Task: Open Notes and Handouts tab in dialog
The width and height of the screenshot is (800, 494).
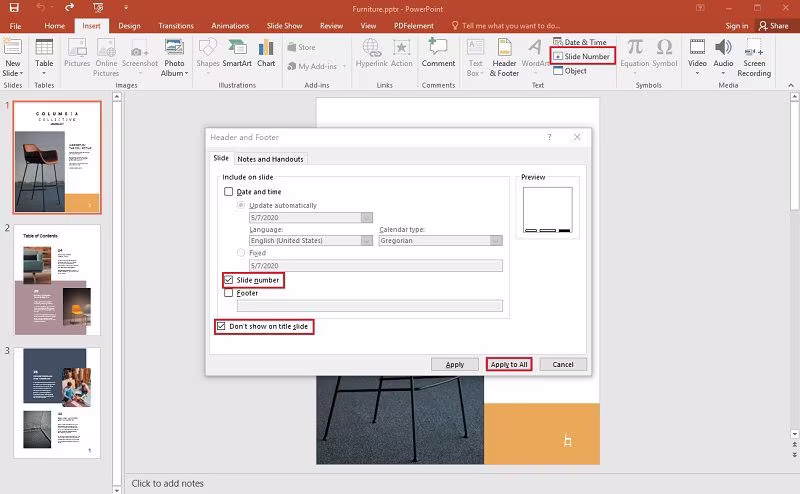Action: [270, 159]
